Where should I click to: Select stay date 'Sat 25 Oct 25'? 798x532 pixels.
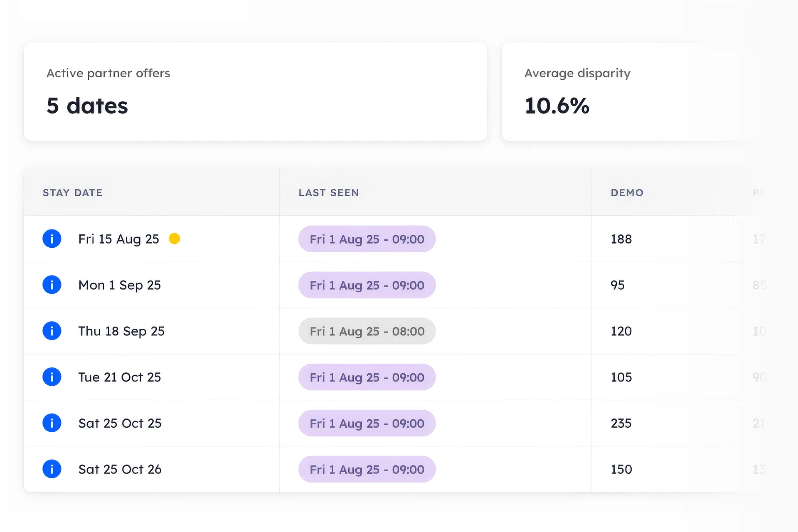tap(120, 423)
